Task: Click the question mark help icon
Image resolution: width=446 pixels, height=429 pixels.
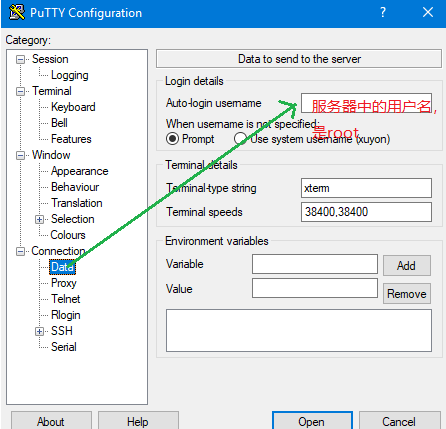Action: click(383, 13)
